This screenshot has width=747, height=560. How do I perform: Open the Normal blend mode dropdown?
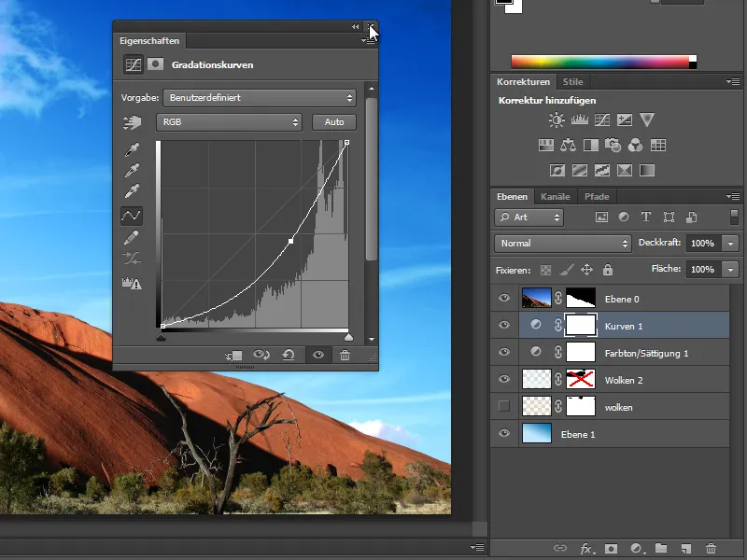[563, 244]
